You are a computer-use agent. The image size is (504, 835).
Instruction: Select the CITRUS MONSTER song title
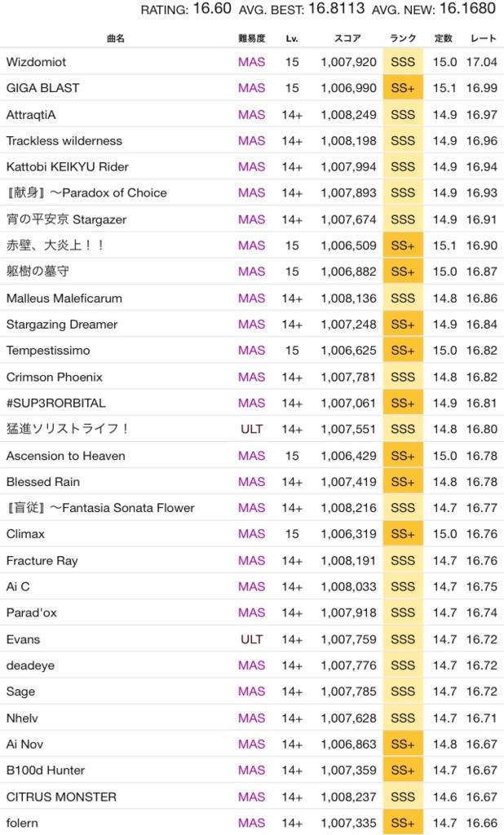pyautogui.click(x=61, y=797)
